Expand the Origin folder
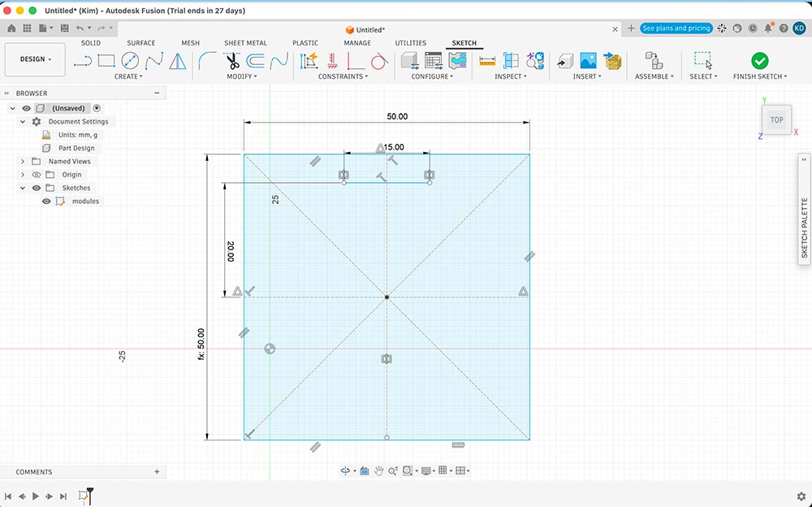This screenshot has height=507, width=812. click(x=23, y=175)
